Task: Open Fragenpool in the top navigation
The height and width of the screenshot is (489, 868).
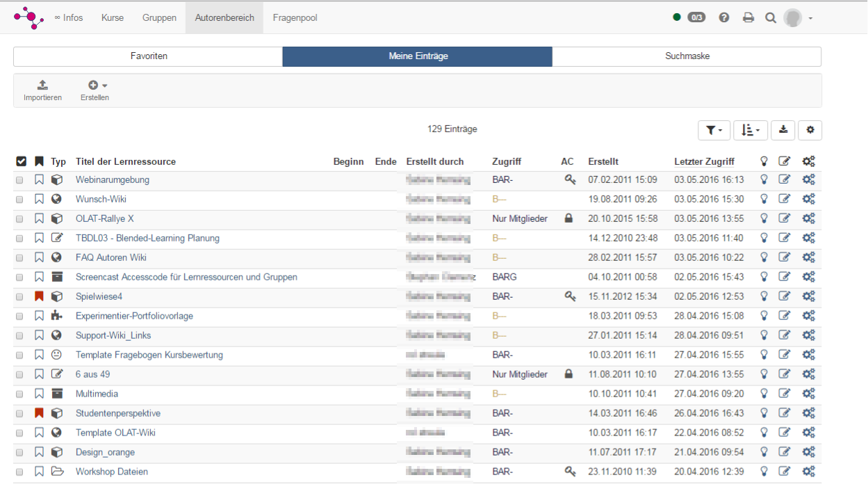Action: click(x=295, y=18)
